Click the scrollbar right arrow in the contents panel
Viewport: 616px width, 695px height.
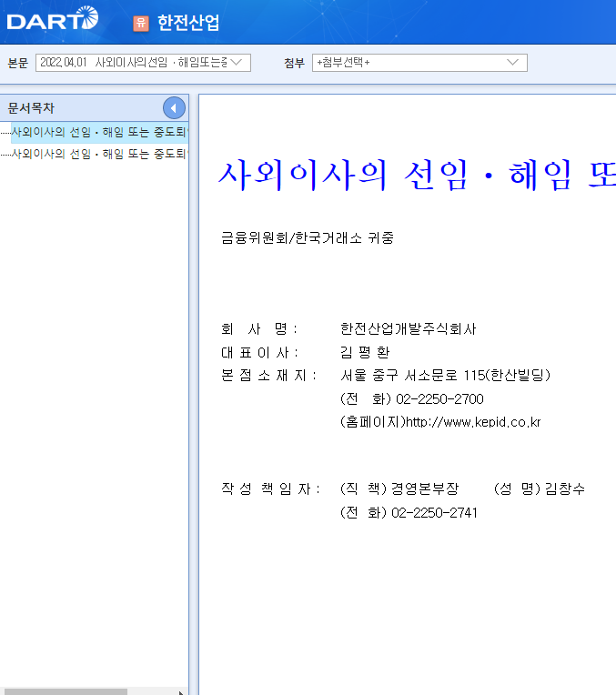pos(181,692)
